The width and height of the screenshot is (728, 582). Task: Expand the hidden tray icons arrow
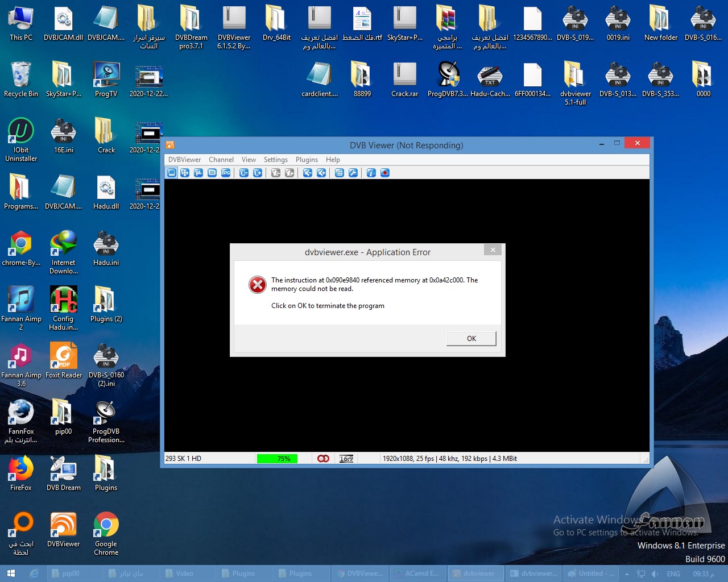pyautogui.click(x=627, y=574)
